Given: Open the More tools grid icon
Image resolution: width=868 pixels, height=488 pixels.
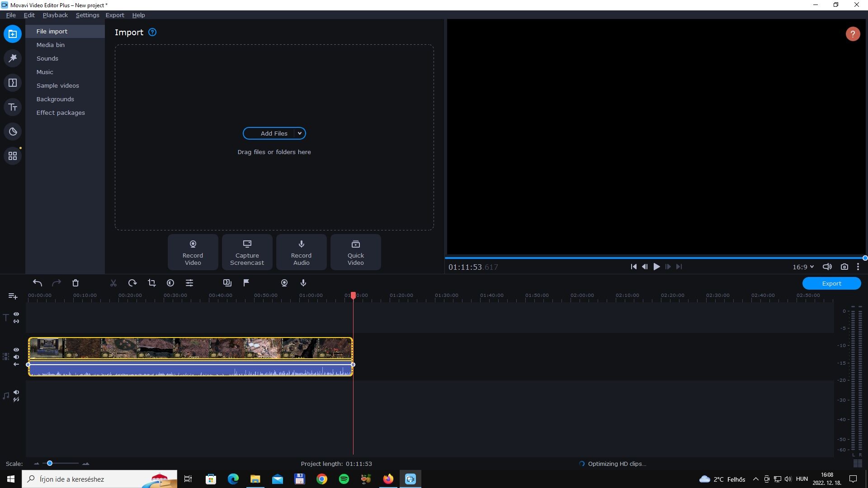Looking at the screenshot, I should (x=13, y=156).
